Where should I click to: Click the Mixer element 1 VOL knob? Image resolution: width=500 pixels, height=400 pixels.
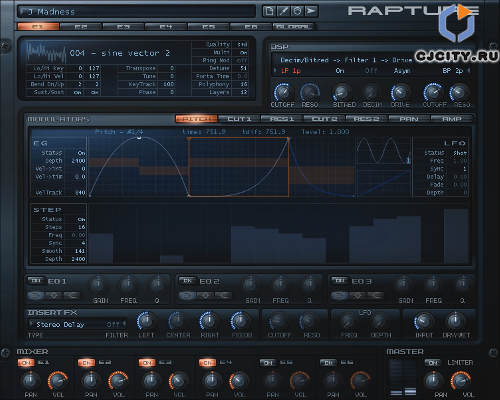pos(58,380)
